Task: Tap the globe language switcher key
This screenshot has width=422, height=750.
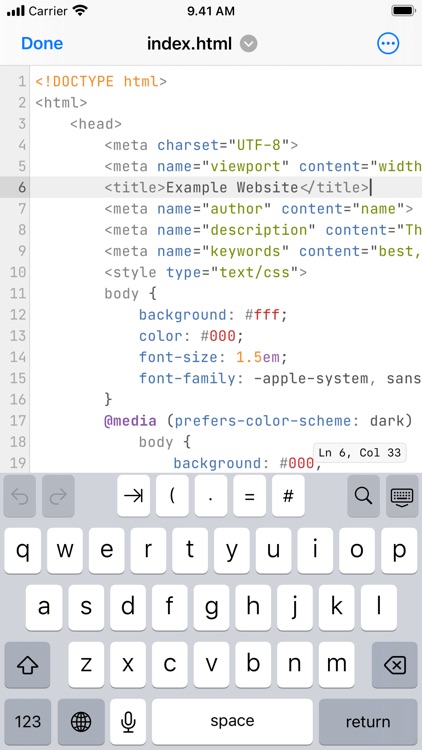Action: [81, 721]
